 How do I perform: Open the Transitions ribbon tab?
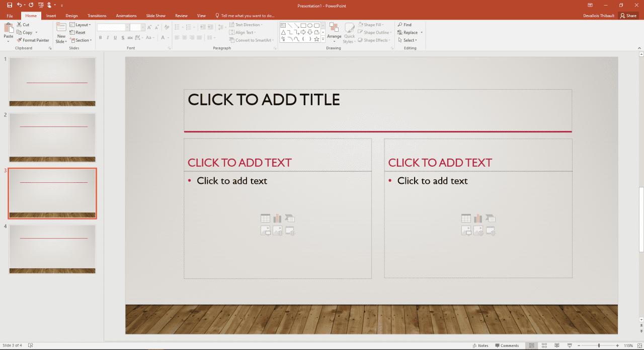click(97, 15)
